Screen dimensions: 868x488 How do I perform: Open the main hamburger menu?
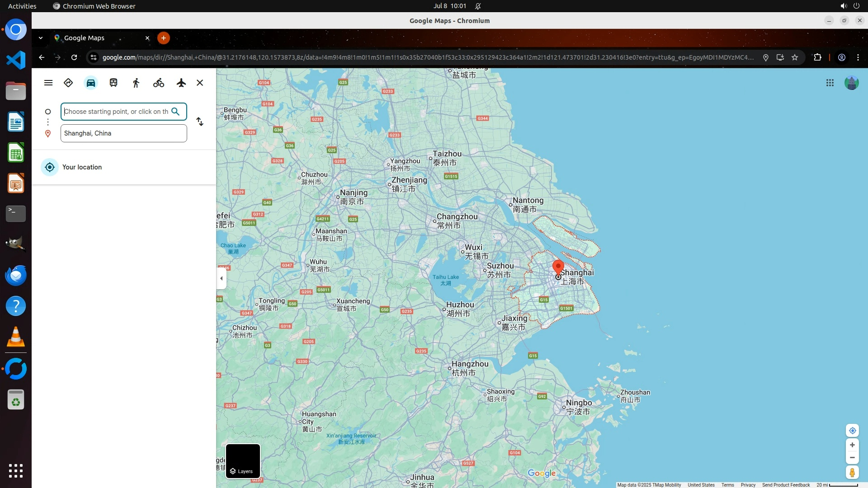pyautogui.click(x=48, y=83)
